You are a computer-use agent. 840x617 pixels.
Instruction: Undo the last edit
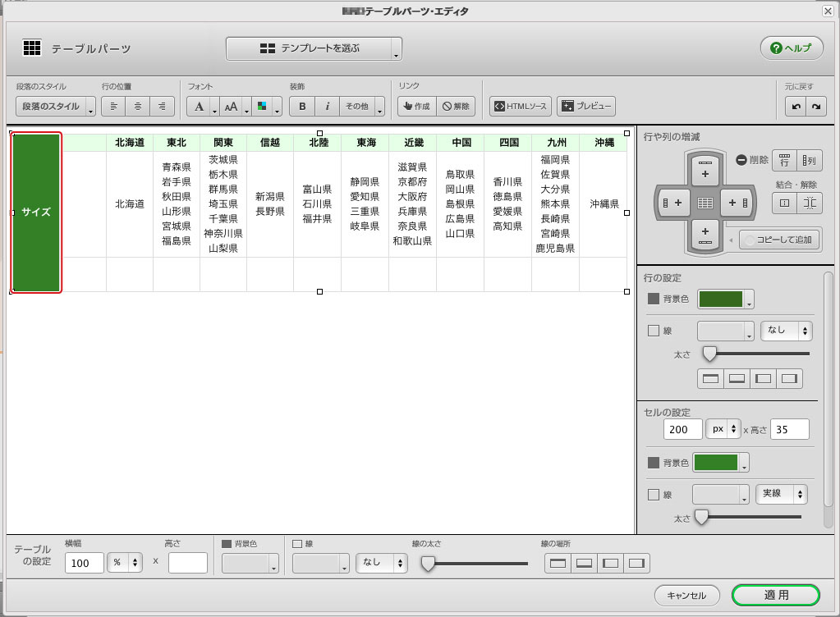point(796,106)
